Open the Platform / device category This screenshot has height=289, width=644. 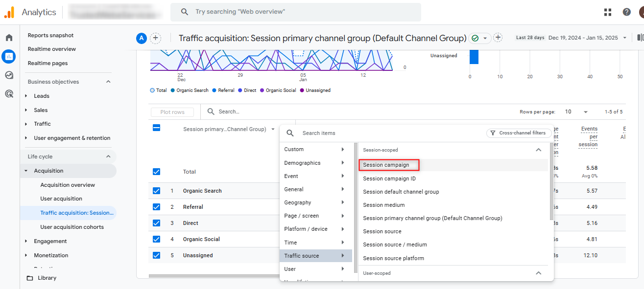click(316, 229)
